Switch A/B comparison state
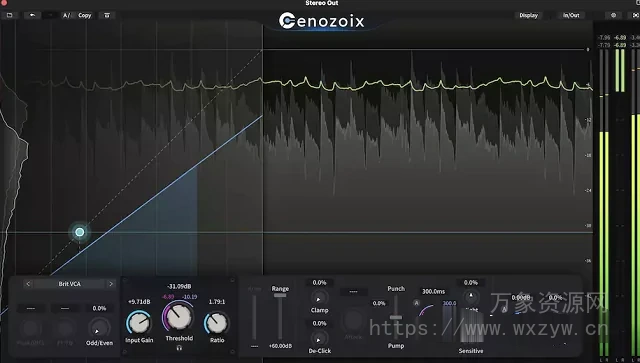 [x=67, y=16]
